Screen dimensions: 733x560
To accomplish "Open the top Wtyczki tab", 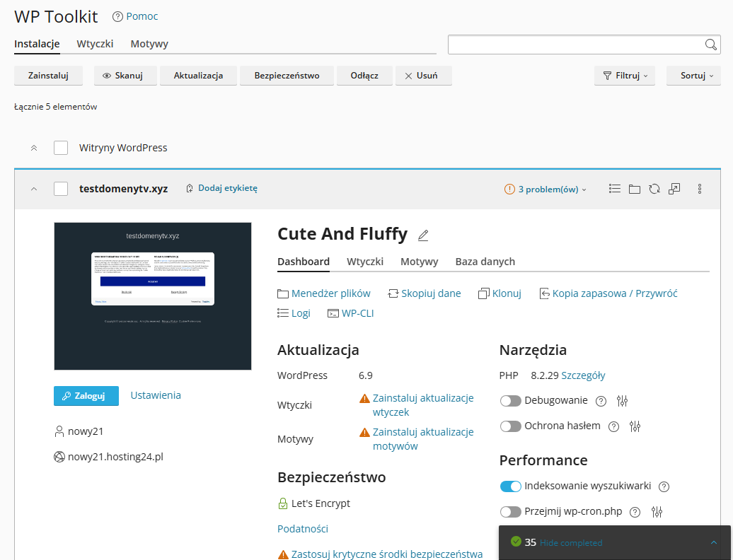I will point(95,44).
